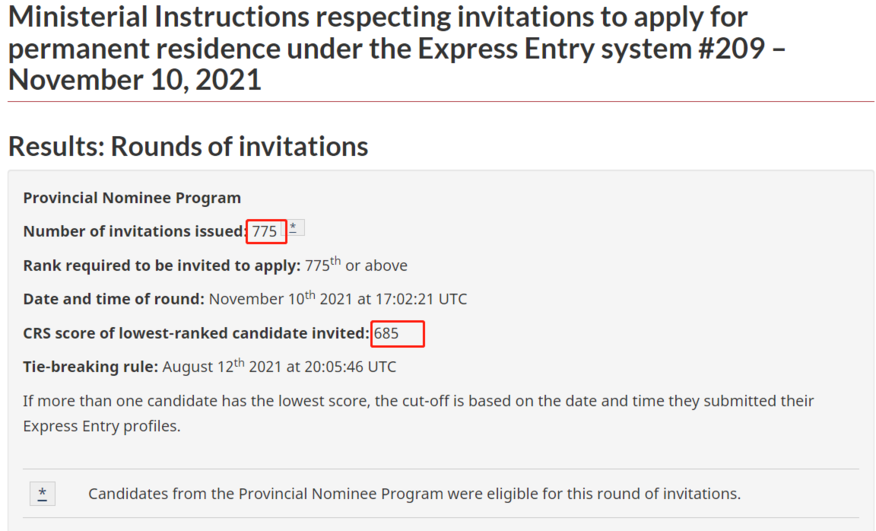Screen dimensions: 876x531
Task: Click the footnote about eligible Provincial Nominee candidates
Action: (x=414, y=494)
